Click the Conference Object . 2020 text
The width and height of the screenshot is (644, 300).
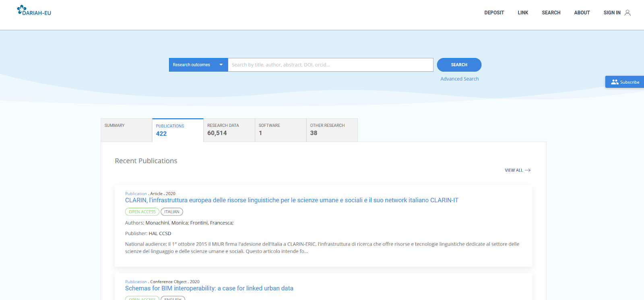click(x=175, y=282)
